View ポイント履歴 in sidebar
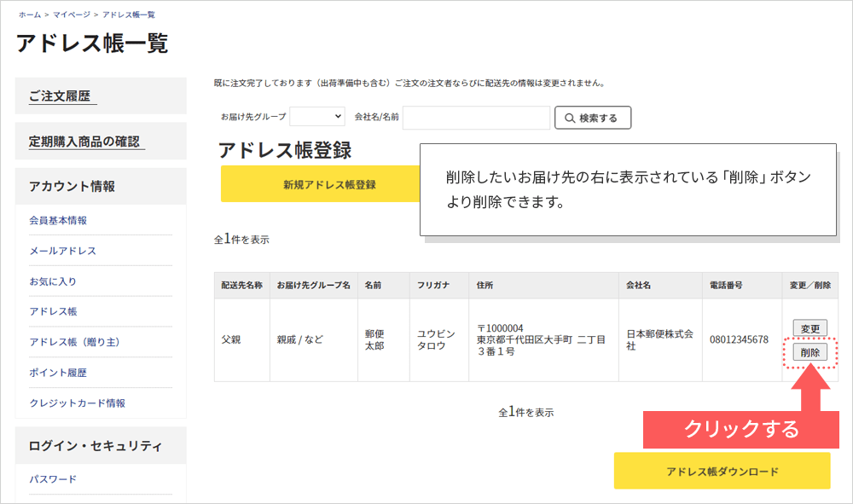Viewport: 853px width, 504px height. [x=58, y=373]
